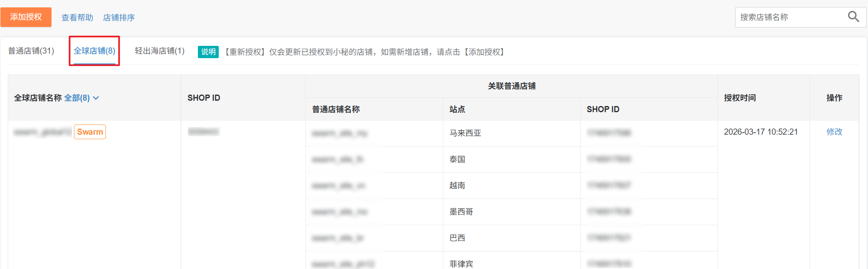Click the teal 说明 badge
The image size is (868, 269).
click(x=208, y=52)
